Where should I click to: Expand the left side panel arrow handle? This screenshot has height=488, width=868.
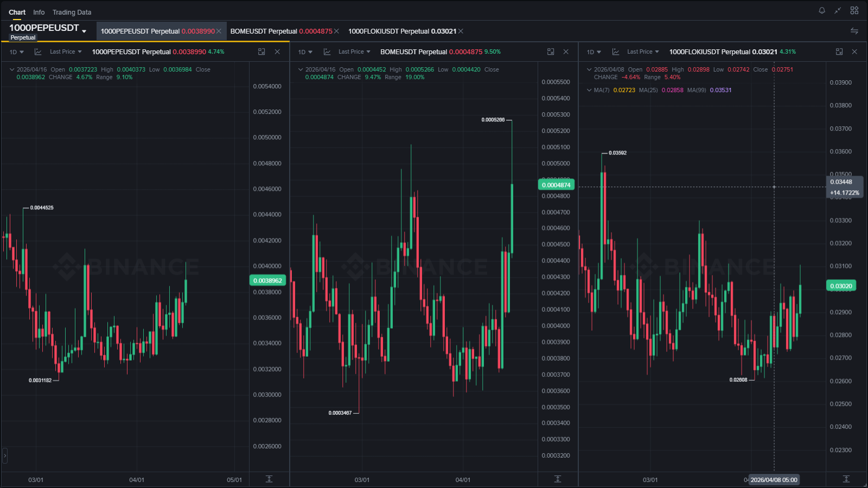point(5,455)
